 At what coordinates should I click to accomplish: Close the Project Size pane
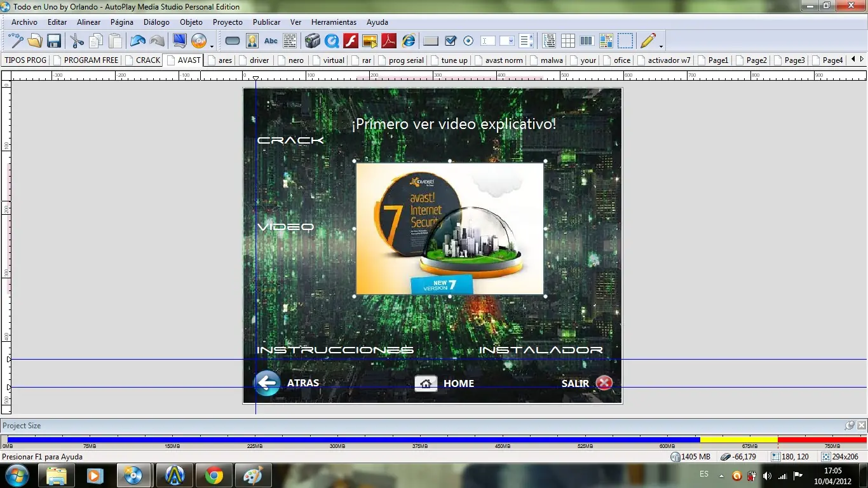(x=862, y=425)
